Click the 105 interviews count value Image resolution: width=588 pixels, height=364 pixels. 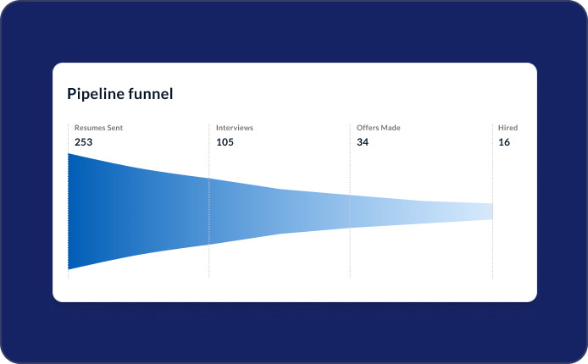(x=225, y=142)
